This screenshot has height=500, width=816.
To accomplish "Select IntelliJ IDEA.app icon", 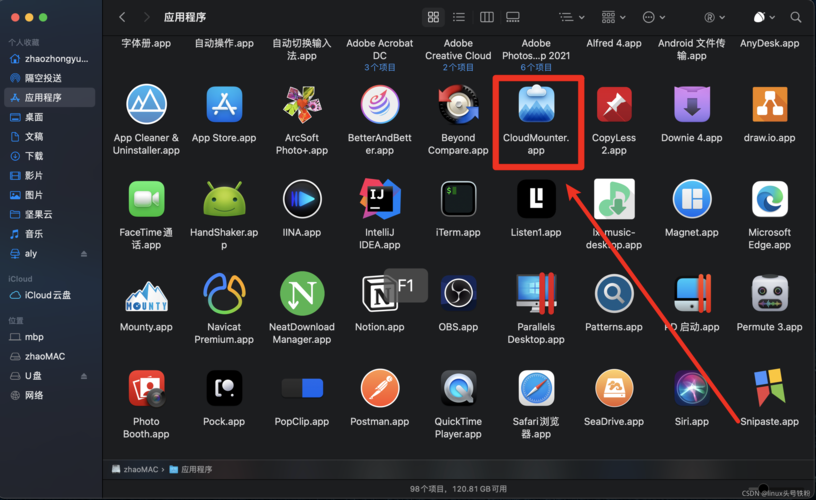I will (380, 199).
